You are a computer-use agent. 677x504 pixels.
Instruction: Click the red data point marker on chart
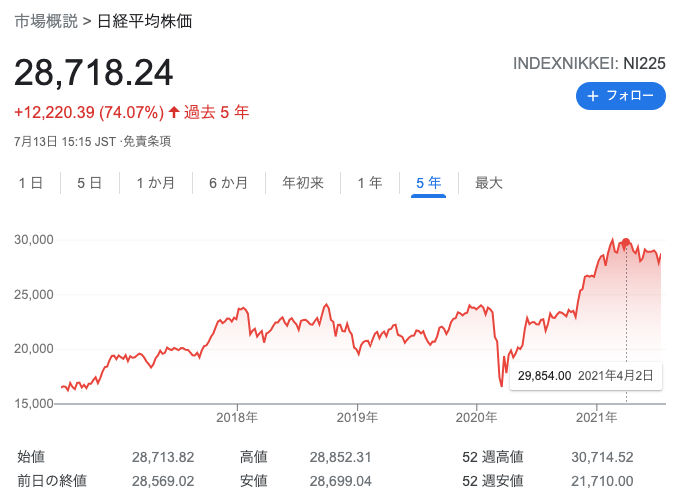pos(626,243)
